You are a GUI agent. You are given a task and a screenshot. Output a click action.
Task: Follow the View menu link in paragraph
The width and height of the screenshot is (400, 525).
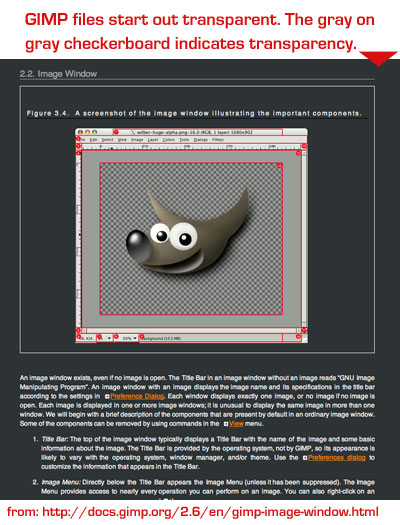point(236,424)
